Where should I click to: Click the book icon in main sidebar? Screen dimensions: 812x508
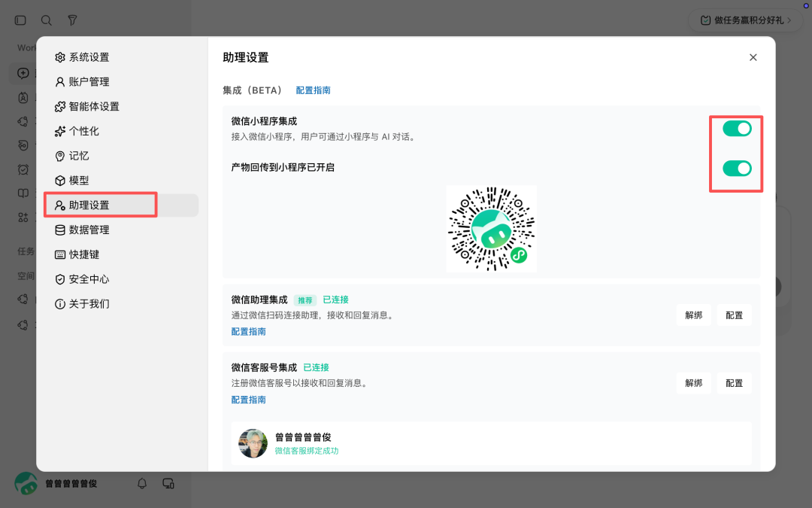(23, 193)
